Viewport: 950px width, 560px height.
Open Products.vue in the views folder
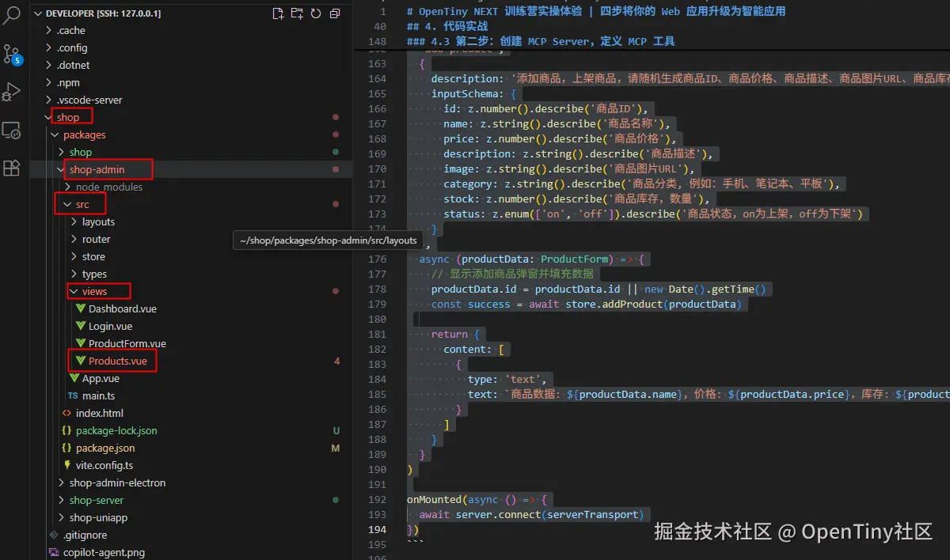(118, 361)
